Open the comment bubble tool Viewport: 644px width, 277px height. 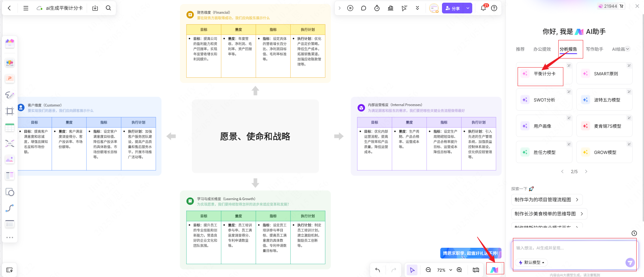(x=364, y=8)
